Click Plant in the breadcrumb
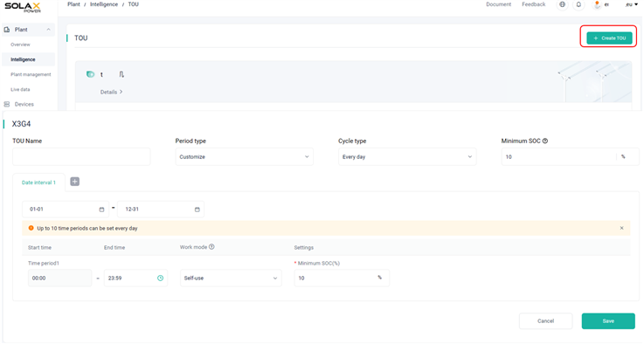644x344 pixels. (73, 4)
